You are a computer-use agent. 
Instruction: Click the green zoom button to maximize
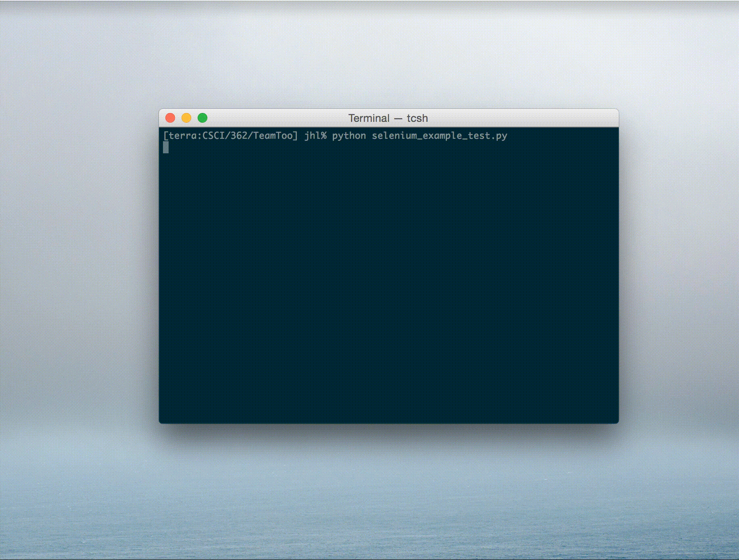202,117
